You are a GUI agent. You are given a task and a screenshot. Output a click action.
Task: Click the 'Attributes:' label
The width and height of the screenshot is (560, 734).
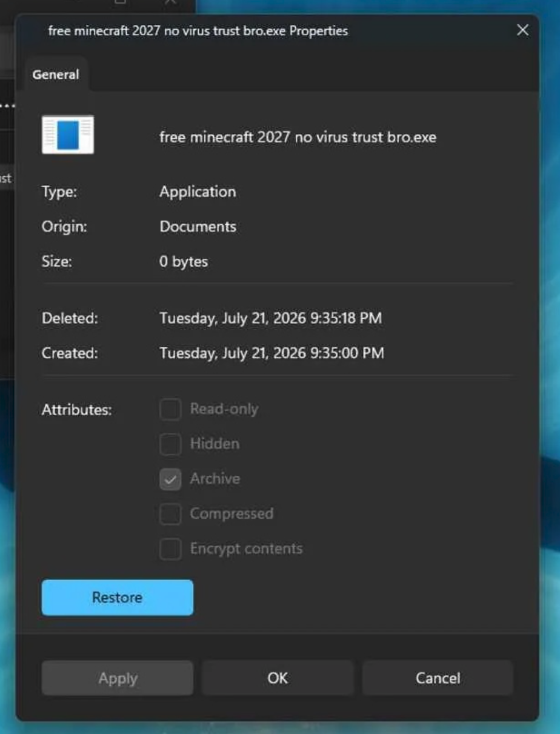click(77, 410)
